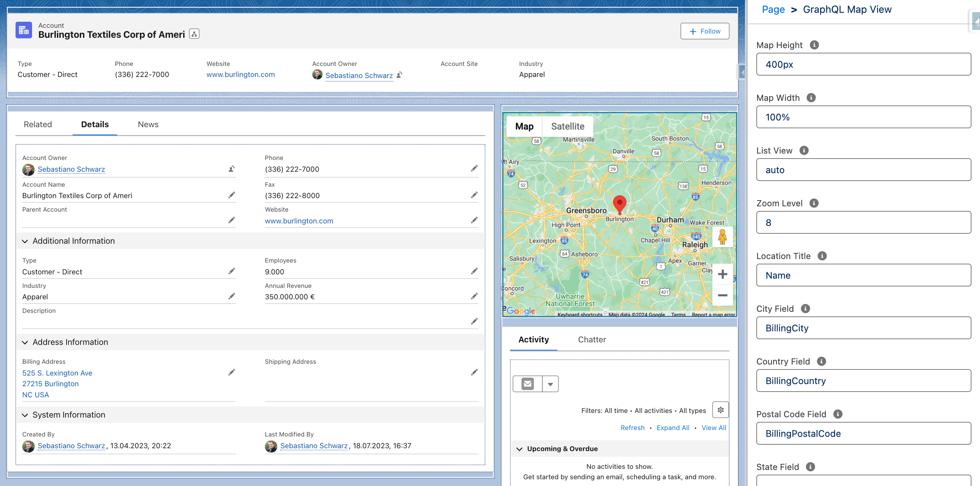Open account hierarchy icon beside account name
Viewport: 980px width, 486px height.
coord(194,34)
